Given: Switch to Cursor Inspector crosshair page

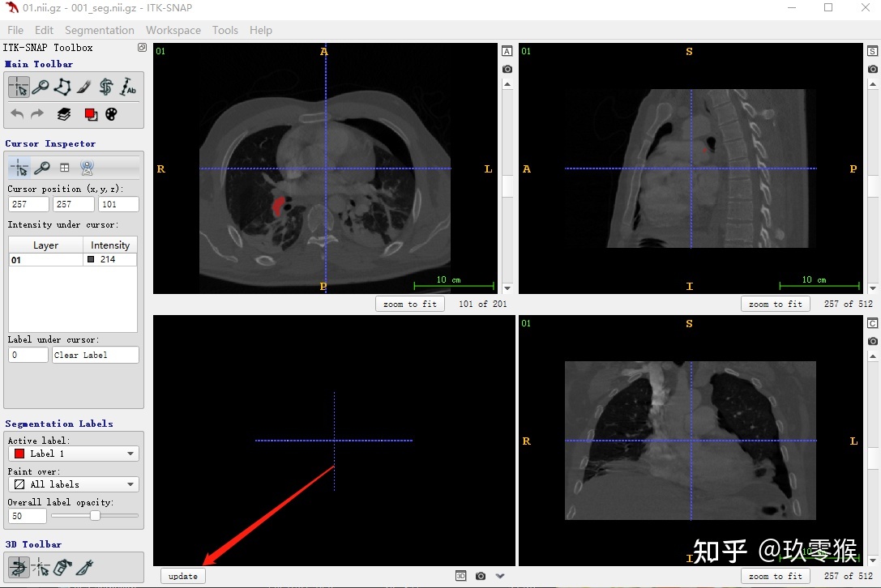Looking at the screenshot, I should 19,168.
